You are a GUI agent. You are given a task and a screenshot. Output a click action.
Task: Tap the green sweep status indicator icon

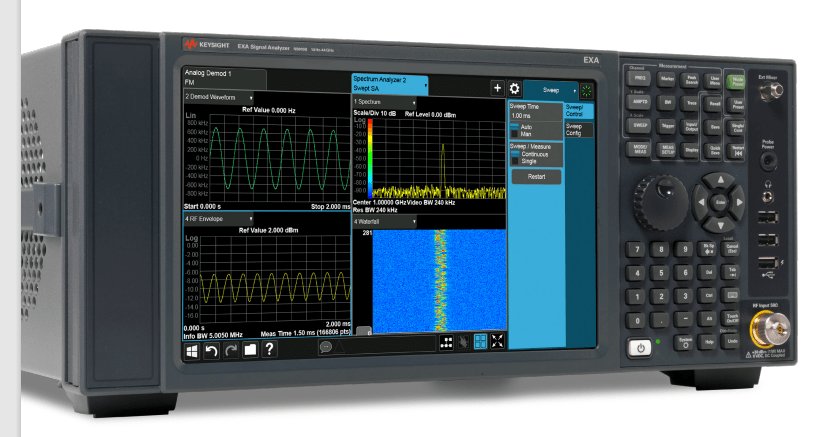tap(586, 91)
